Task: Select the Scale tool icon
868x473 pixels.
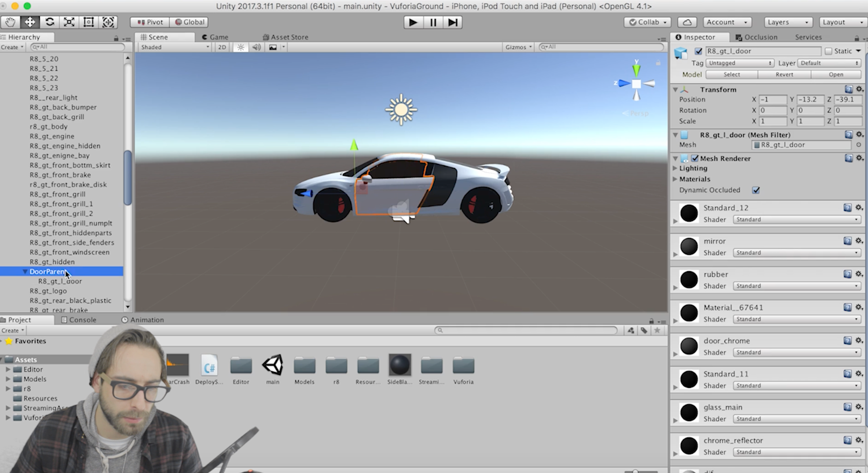Action: [69, 22]
